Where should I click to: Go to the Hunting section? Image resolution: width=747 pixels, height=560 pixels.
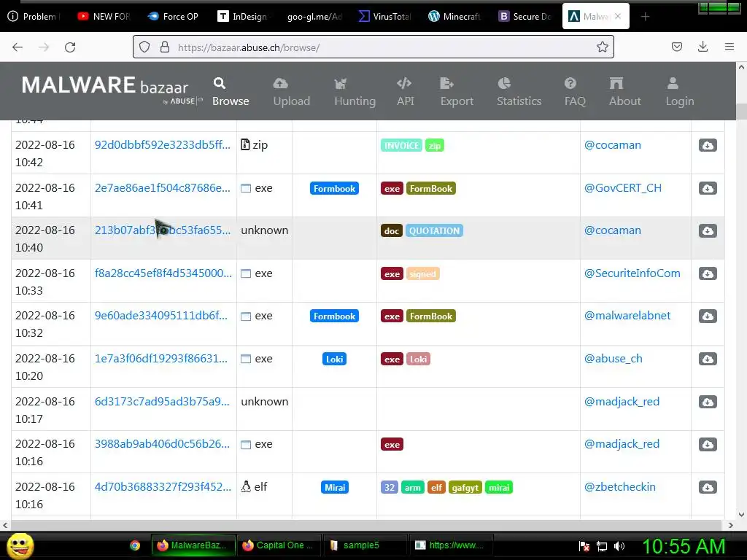(355, 92)
